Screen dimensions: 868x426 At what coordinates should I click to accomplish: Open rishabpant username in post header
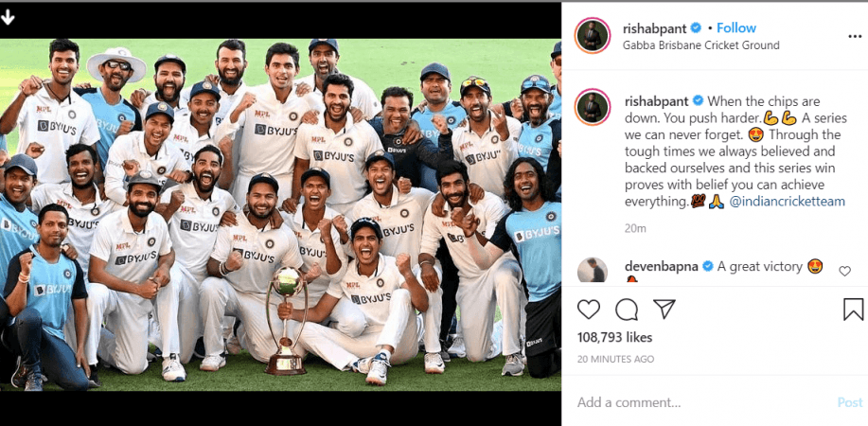654,27
